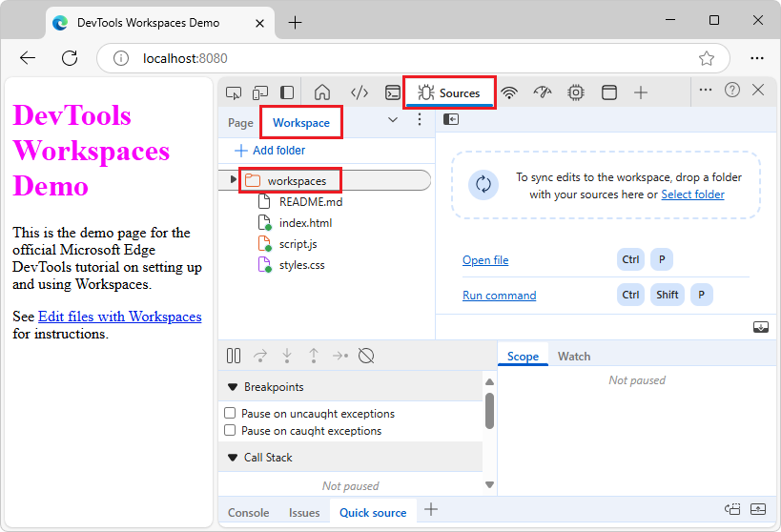Toggle device emulation icon
Viewport: 781px width, 532px height.
pos(260,92)
